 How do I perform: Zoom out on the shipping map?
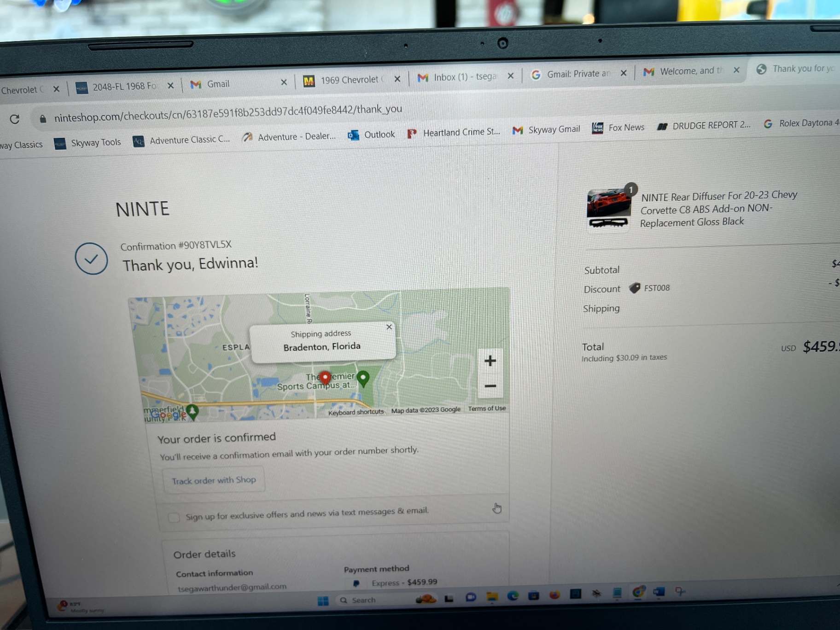490,386
